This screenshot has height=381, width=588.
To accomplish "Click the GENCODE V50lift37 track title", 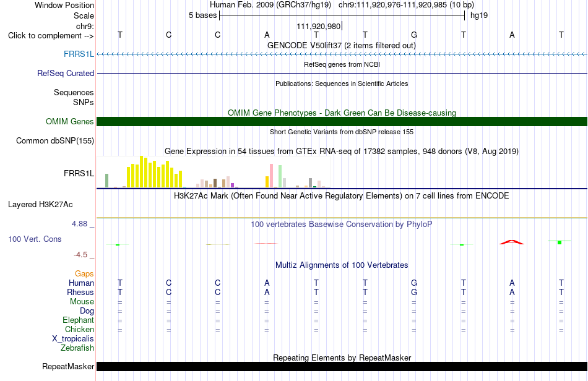I will pos(342,45).
